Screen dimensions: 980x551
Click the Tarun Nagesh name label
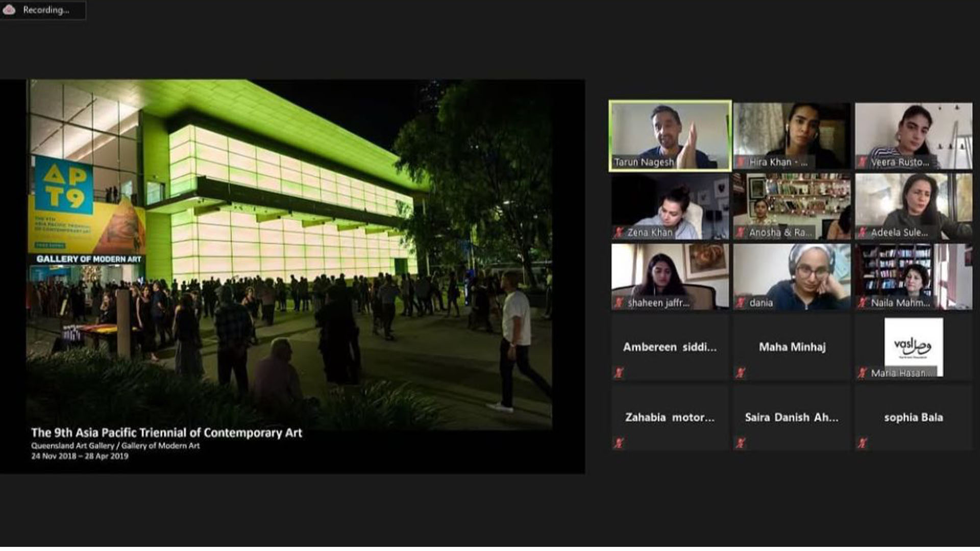click(644, 162)
